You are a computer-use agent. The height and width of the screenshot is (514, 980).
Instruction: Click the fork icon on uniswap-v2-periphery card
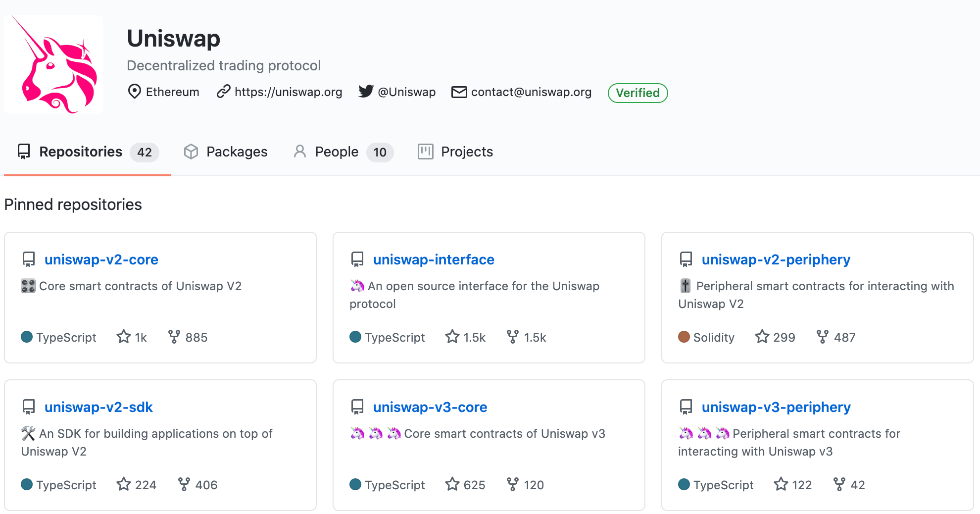[823, 337]
